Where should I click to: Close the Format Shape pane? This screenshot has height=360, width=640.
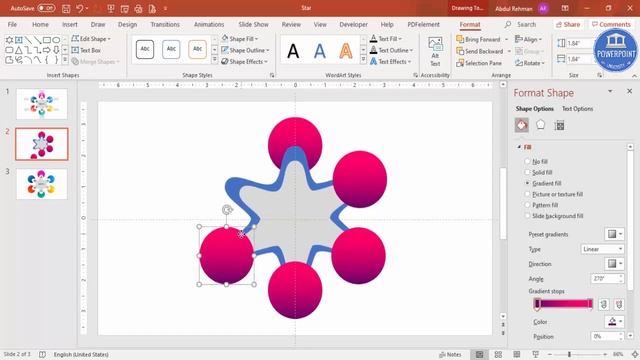(x=629, y=91)
